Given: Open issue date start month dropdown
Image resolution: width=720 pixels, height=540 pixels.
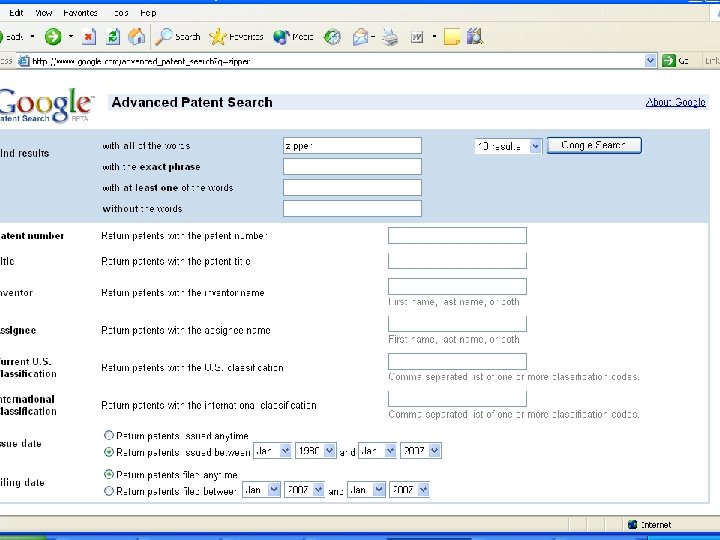Looking at the screenshot, I should pyautogui.click(x=272, y=451).
